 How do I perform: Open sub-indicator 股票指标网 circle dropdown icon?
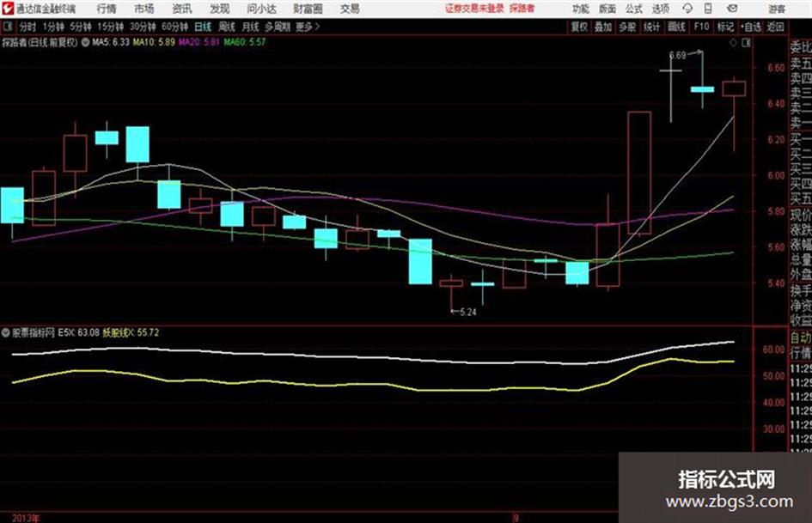coord(6,332)
